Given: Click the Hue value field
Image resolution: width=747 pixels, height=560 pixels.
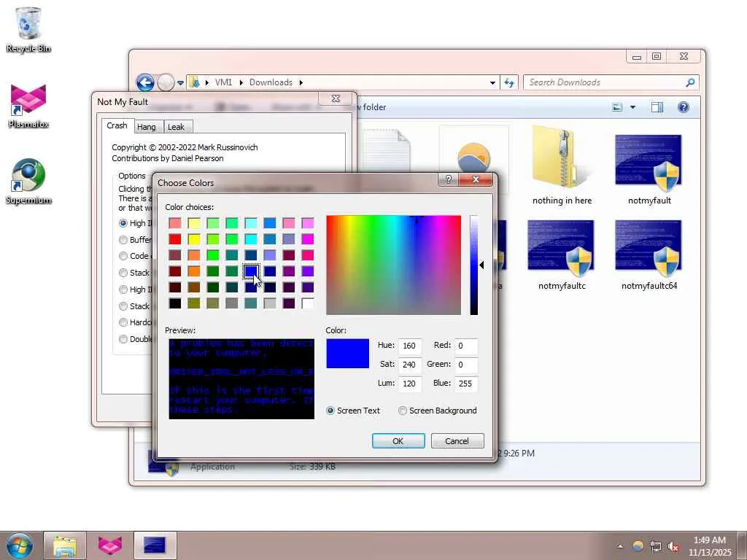Looking at the screenshot, I should click(410, 346).
